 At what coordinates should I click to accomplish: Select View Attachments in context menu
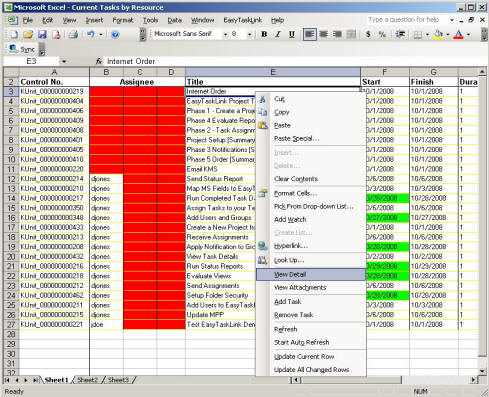point(311,288)
